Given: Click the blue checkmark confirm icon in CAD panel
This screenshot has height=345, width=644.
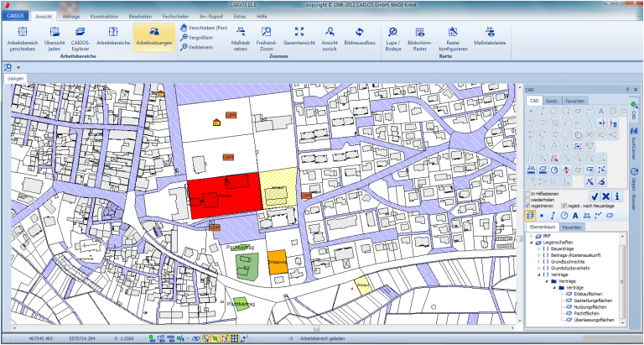Looking at the screenshot, I should point(595,196).
